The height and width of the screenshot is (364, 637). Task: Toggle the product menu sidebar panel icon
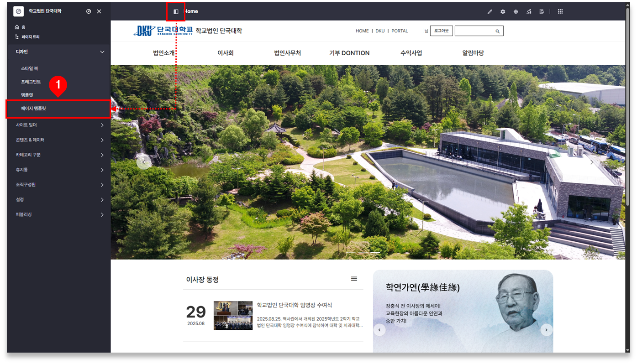176,12
